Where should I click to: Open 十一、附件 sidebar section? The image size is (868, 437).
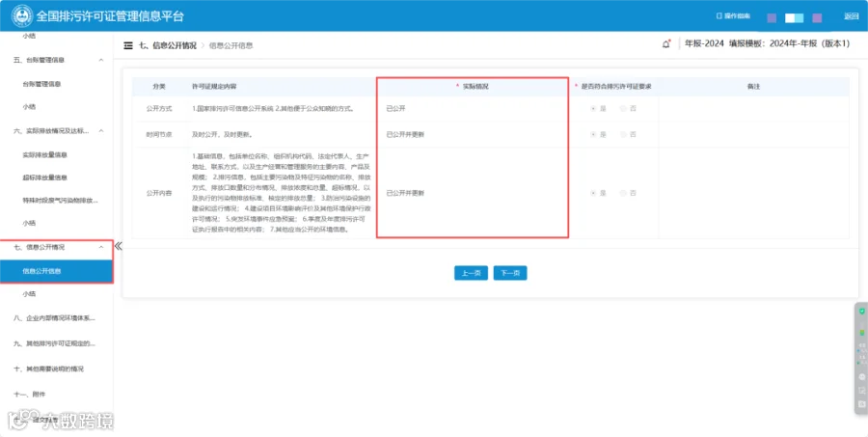(x=29, y=395)
